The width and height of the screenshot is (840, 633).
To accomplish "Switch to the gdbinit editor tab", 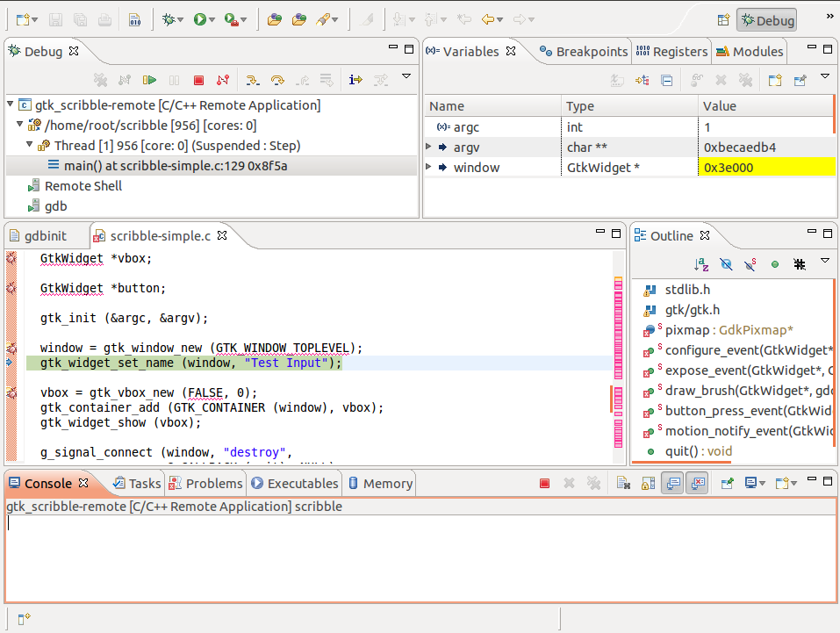I will pos(45,236).
